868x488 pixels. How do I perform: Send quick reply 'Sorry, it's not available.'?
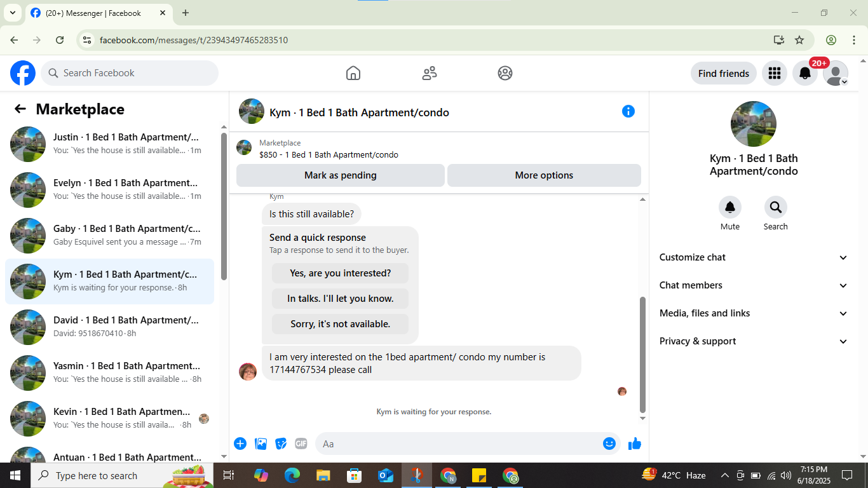341,324
